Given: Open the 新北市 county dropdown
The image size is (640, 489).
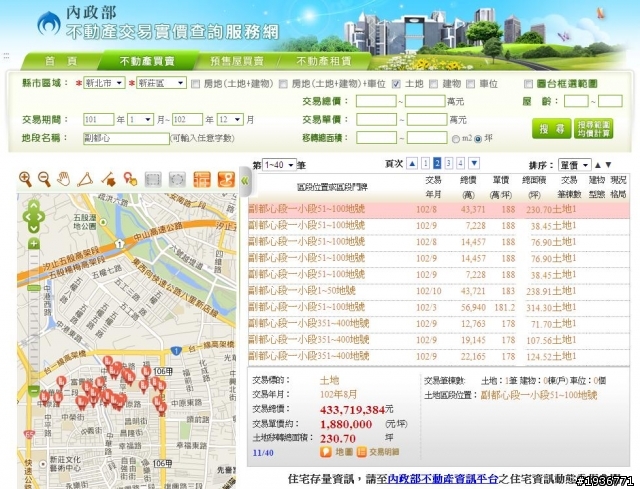Looking at the screenshot, I should 105,83.
